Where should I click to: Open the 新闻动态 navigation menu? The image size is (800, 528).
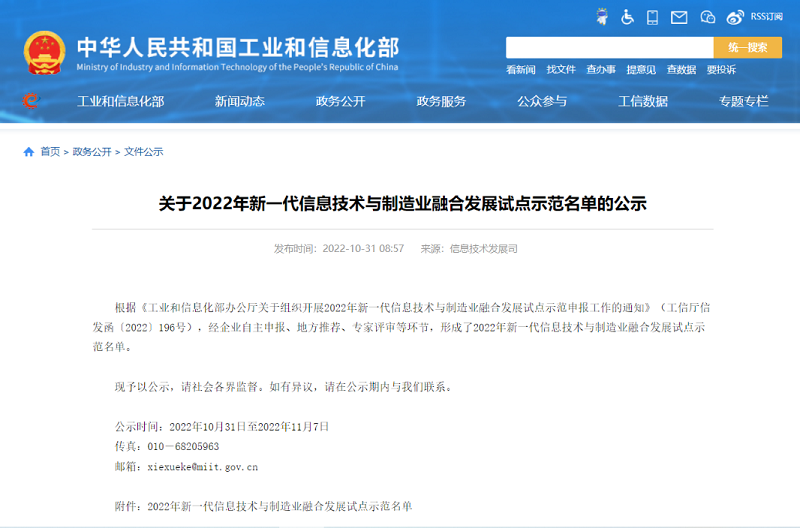(240, 101)
